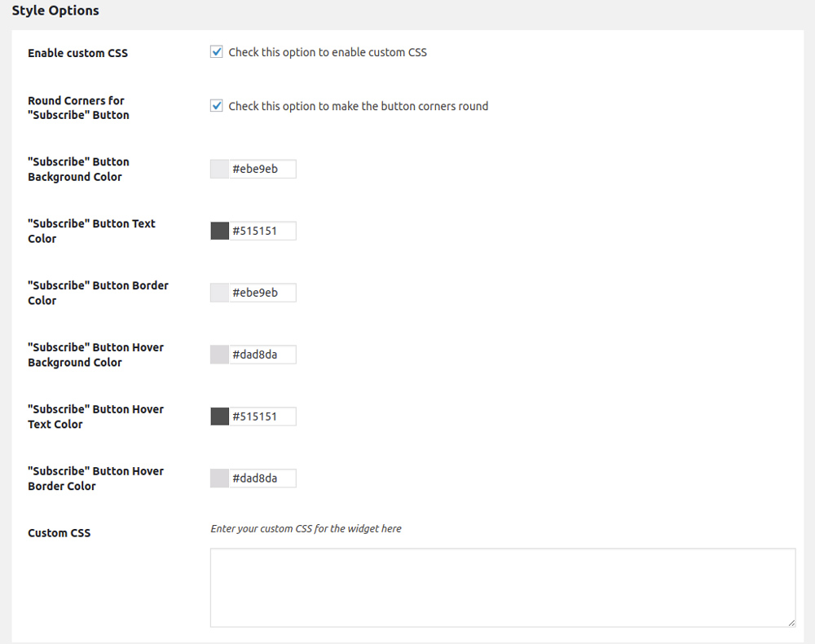This screenshot has height=644, width=815.
Task: Focus the Custom CSS text area
Action: point(502,587)
